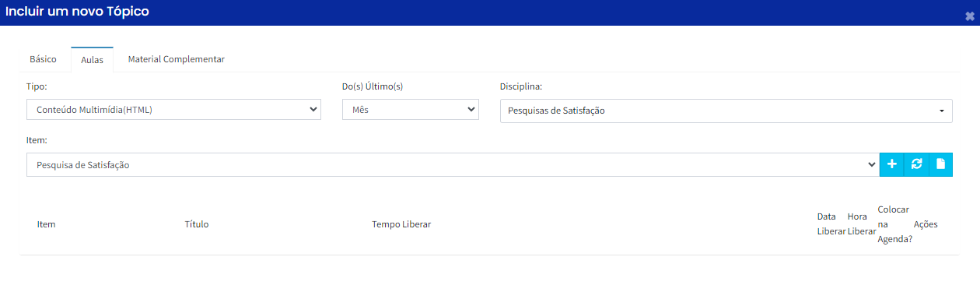The width and height of the screenshot is (980, 285).
Task: Click the Ações column header
Action: pos(926,224)
